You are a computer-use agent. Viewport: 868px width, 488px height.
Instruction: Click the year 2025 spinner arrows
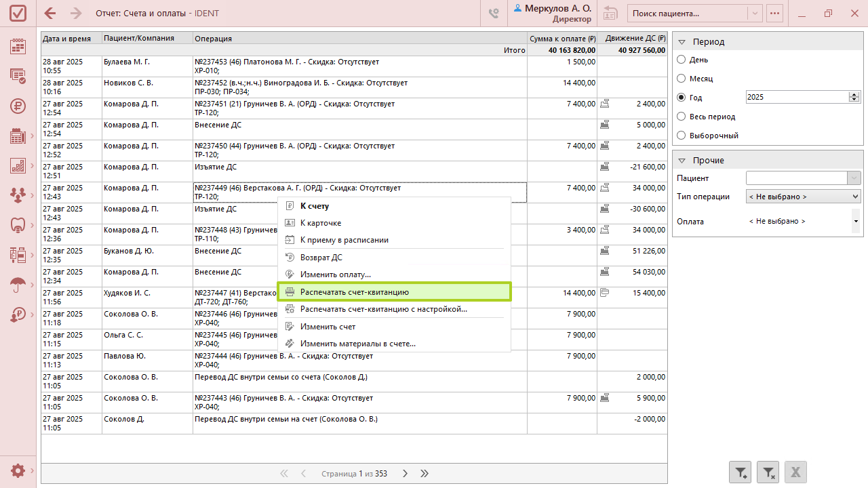point(854,97)
